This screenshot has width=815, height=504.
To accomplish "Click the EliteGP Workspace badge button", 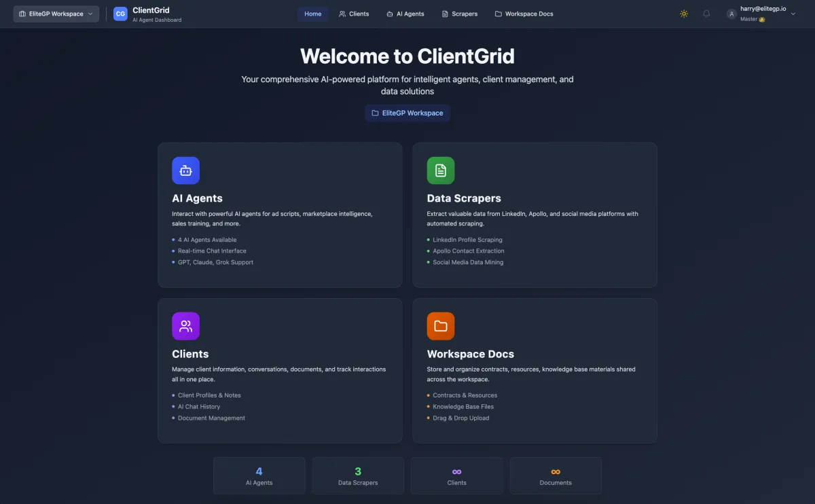I will coord(407,113).
